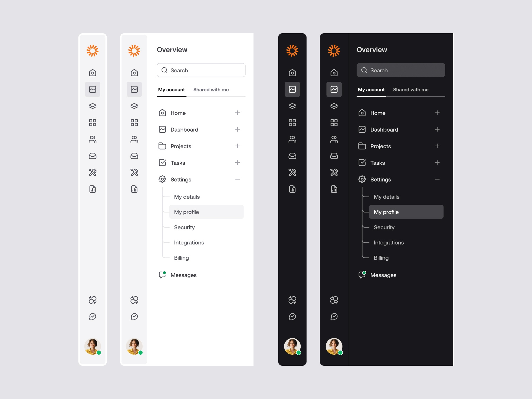This screenshot has width=532, height=399.
Task: Open the Inbox tray icon
Action: point(93,156)
